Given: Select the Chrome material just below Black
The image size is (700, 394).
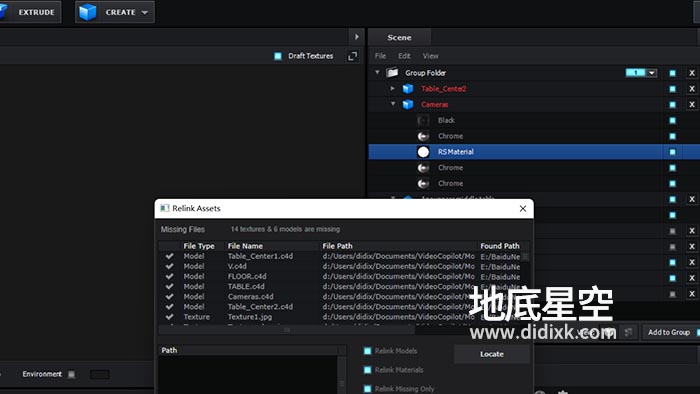Looking at the screenshot, I should pos(534,136).
